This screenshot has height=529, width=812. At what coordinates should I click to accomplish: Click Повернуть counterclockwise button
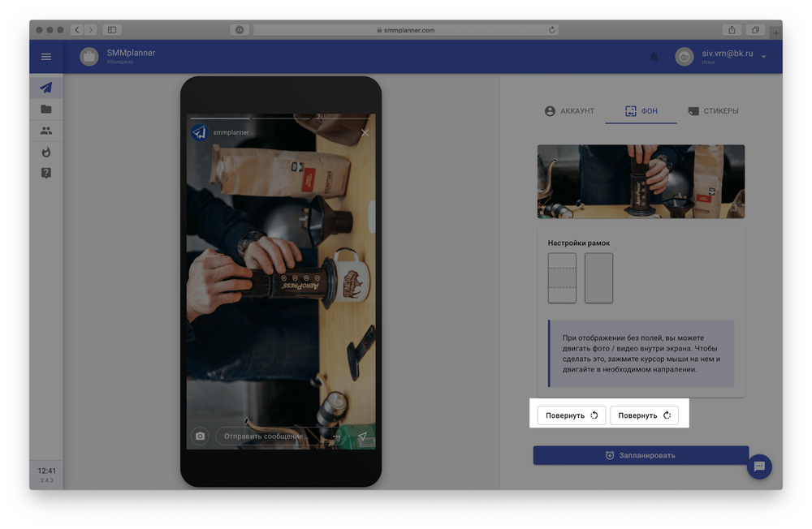571,415
